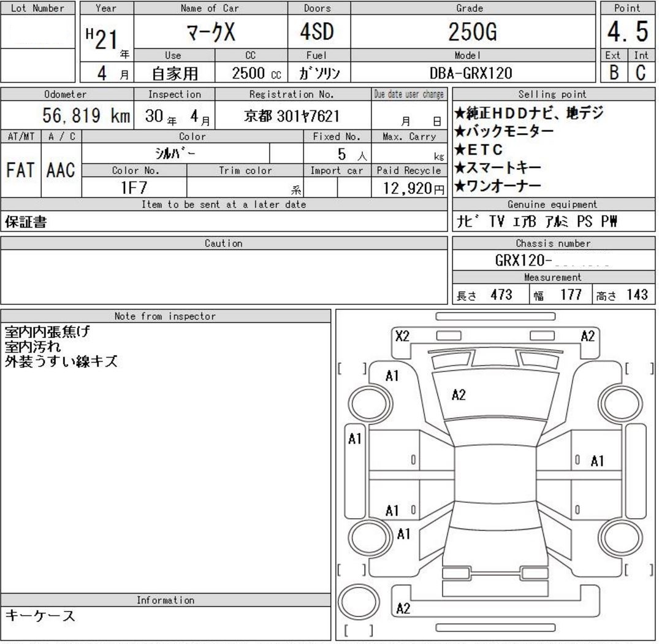Click the inspection date "30年 4月"

(177, 117)
